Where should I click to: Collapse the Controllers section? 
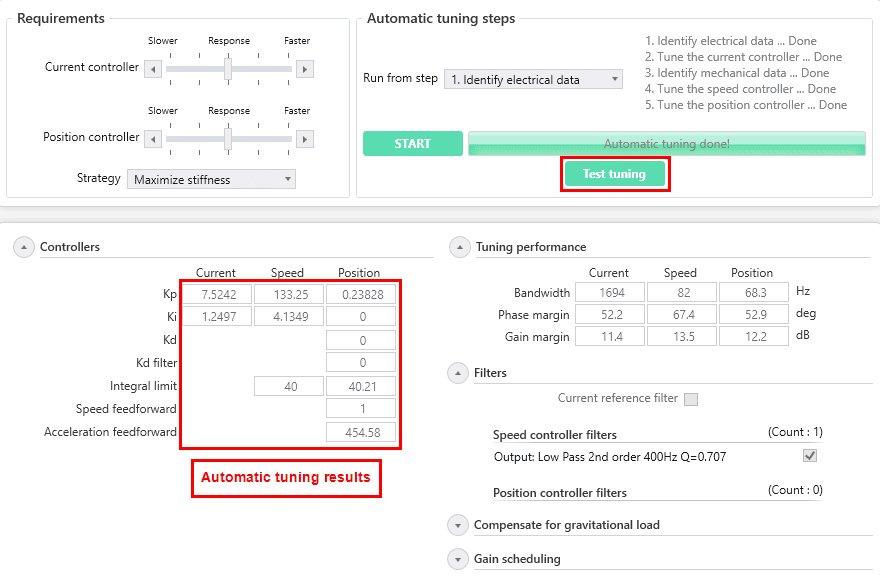[x=24, y=247]
